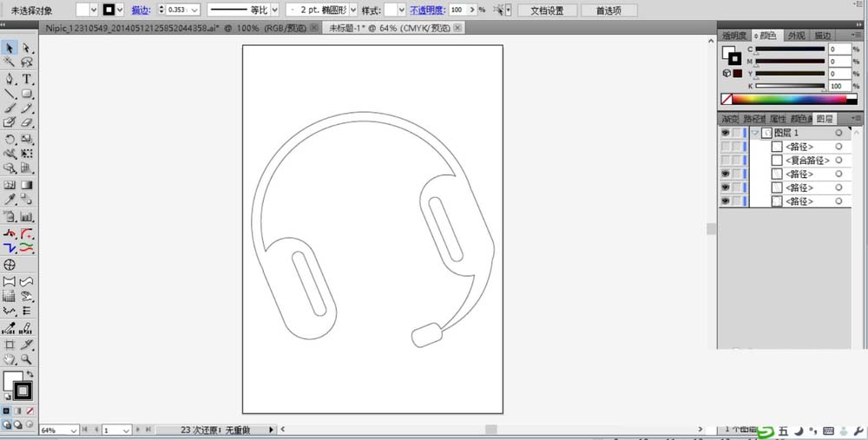Select the Hand tool
868x440 pixels.
pyautogui.click(x=10, y=358)
